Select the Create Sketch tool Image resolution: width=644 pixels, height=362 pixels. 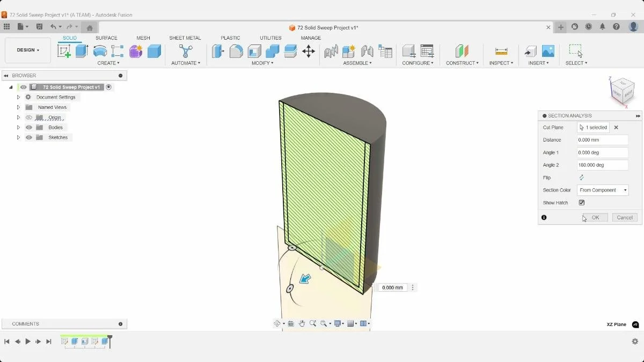point(64,51)
